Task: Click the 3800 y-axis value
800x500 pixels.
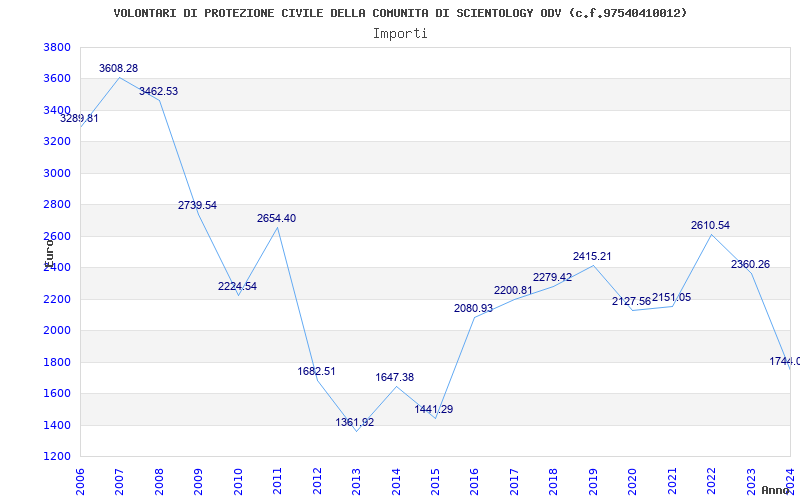Action: point(57,47)
